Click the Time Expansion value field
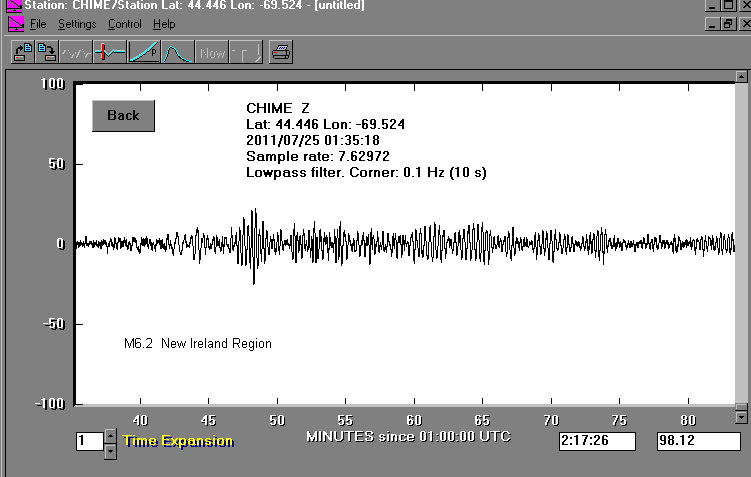The width and height of the screenshot is (751, 477). point(88,441)
